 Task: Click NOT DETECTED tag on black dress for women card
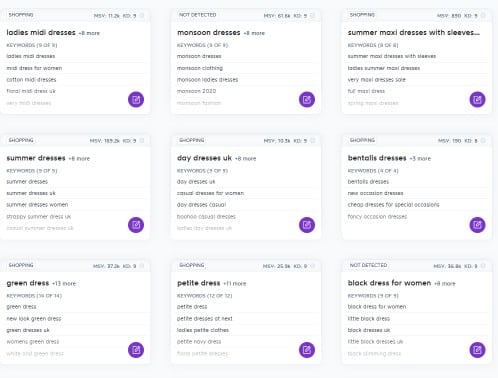click(368, 265)
